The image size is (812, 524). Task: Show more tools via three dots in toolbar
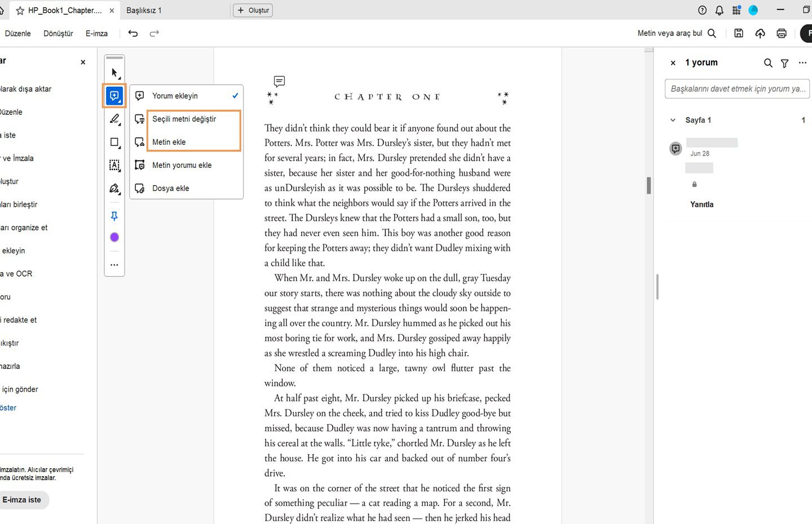point(114,265)
